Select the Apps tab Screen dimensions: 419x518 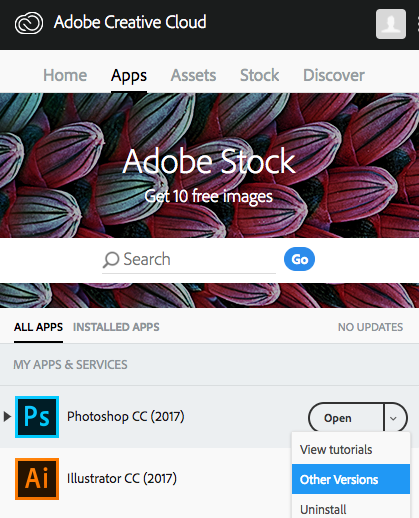click(x=129, y=75)
